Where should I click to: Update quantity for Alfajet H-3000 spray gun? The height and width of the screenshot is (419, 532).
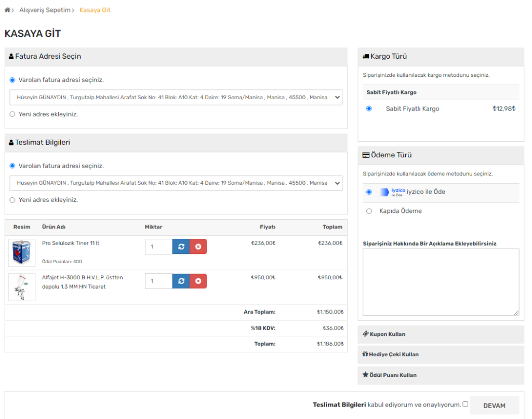coord(181,281)
